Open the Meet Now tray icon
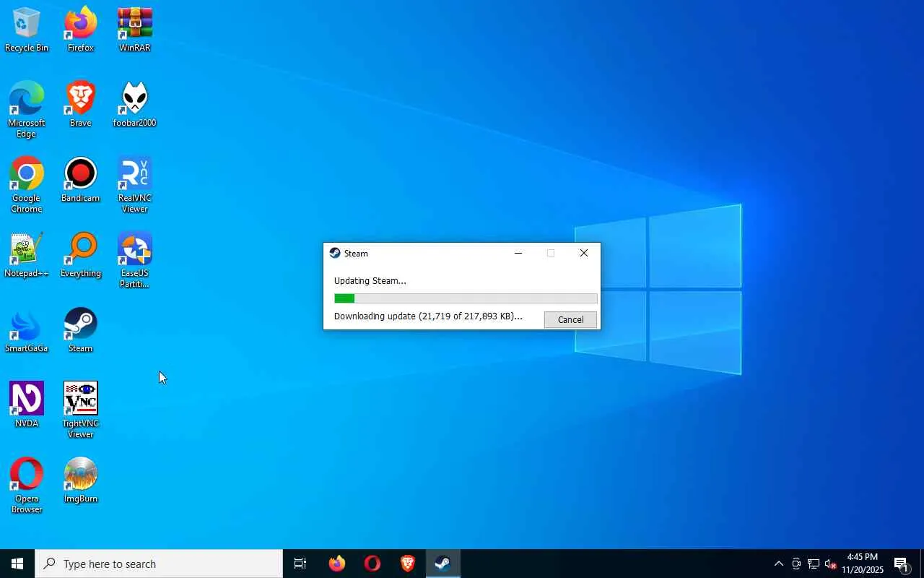 [x=796, y=564]
